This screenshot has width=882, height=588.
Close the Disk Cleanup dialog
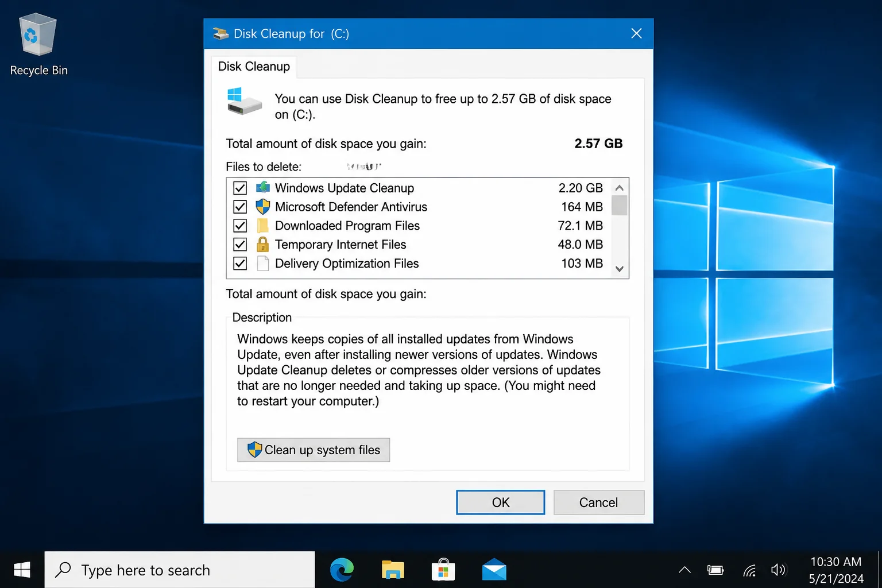[x=636, y=33]
